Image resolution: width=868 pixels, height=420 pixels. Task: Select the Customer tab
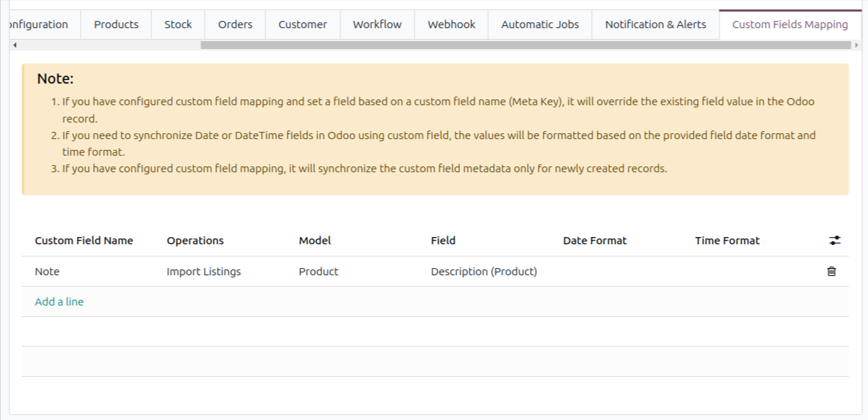[303, 24]
